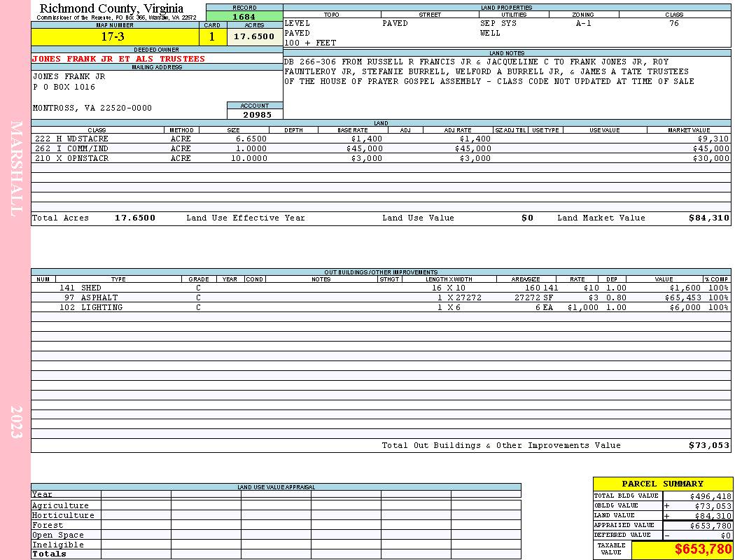
Task: Click the 100 + FEET topo entry
Action: [x=310, y=43]
